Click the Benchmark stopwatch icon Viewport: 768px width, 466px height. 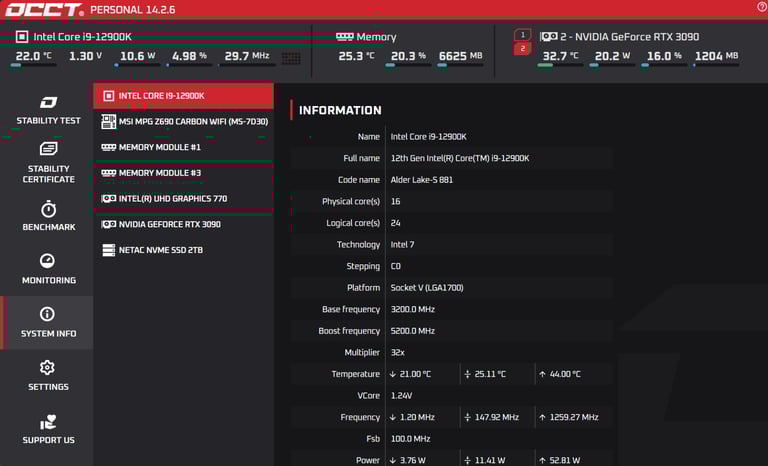pyautogui.click(x=48, y=209)
